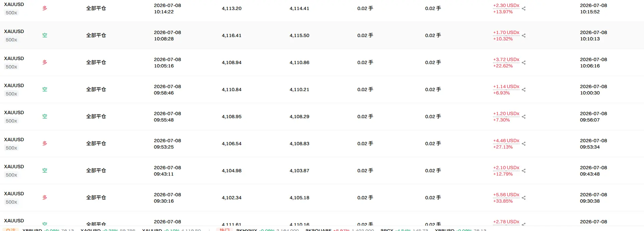The image size is (644, 231).
Task: Share the +5.56 USDx trade result
Action: [523, 198]
